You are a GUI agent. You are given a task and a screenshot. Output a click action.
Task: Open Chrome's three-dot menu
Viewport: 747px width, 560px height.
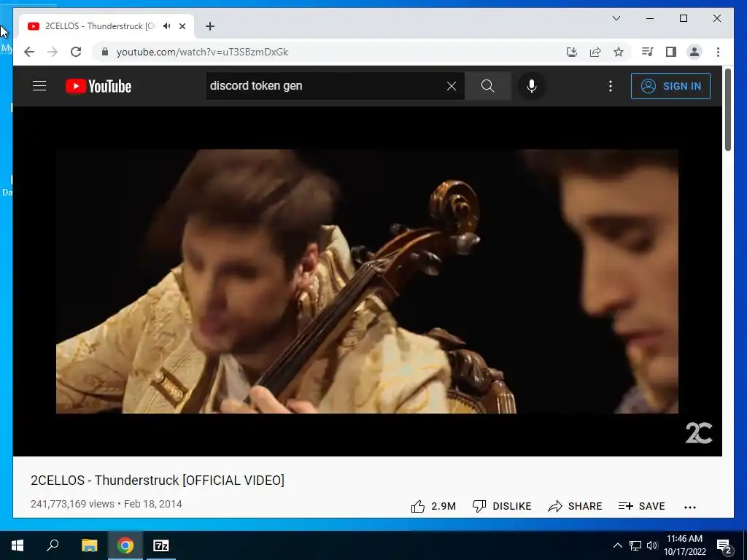pyautogui.click(x=718, y=52)
